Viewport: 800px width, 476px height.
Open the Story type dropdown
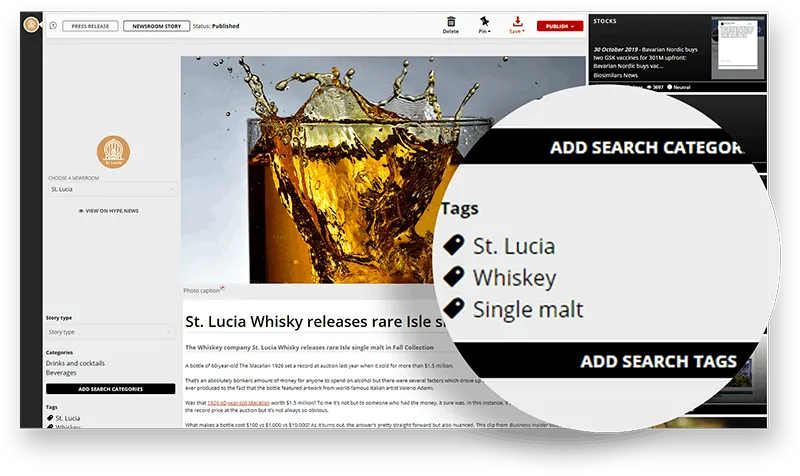click(x=110, y=332)
